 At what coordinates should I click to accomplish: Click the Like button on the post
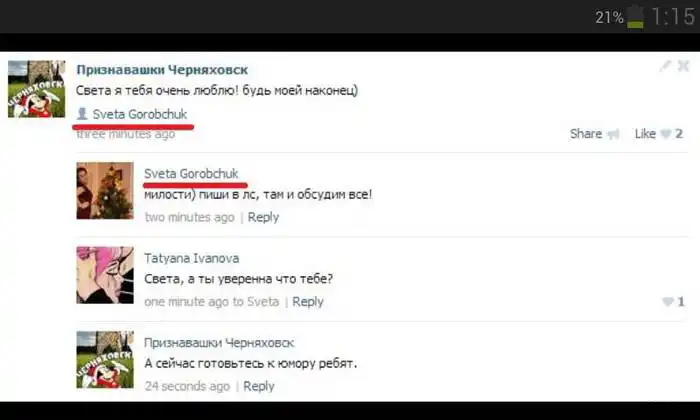point(645,134)
